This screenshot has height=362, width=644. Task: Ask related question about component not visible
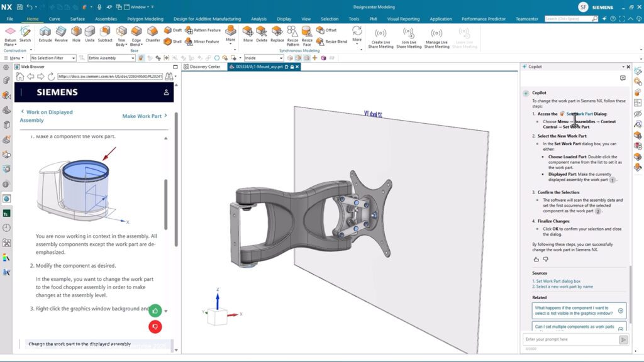pyautogui.click(x=579, y=310)
